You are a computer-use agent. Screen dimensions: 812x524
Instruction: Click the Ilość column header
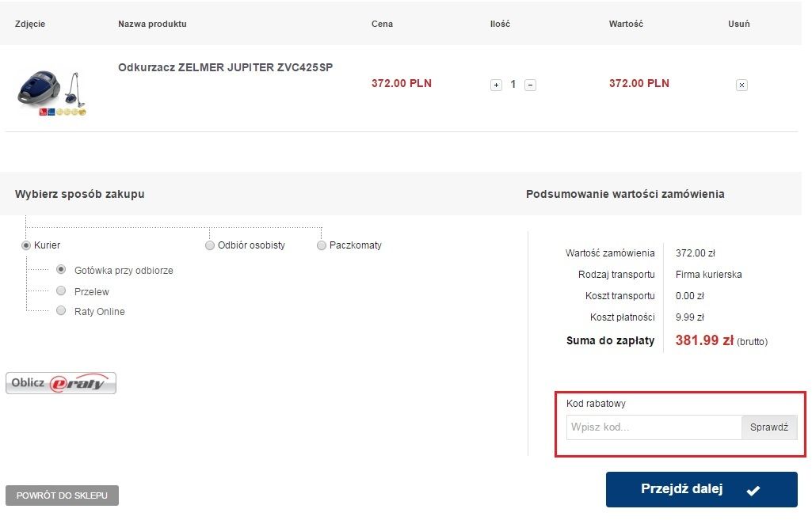pyautogui.click(x=500, y=24)
